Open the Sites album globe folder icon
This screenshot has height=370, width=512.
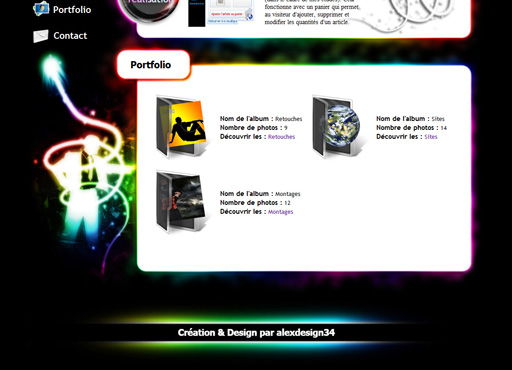[x=337, y=127]
